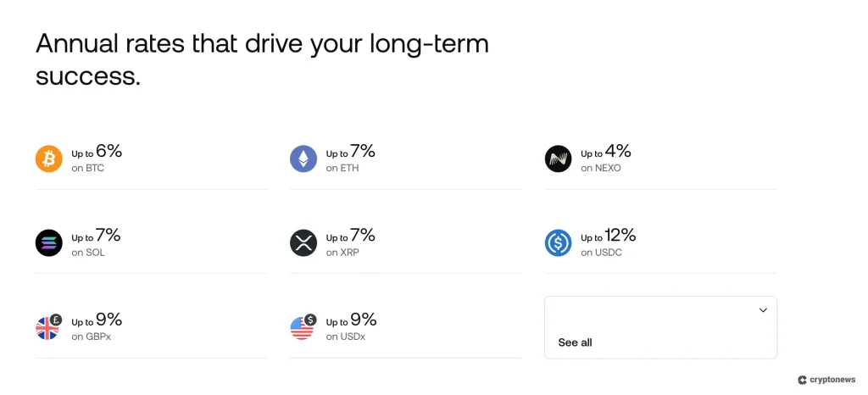Open the Solana coin icon
The width and height of the screenshot is (868, 395).
(x=49, y=243)
